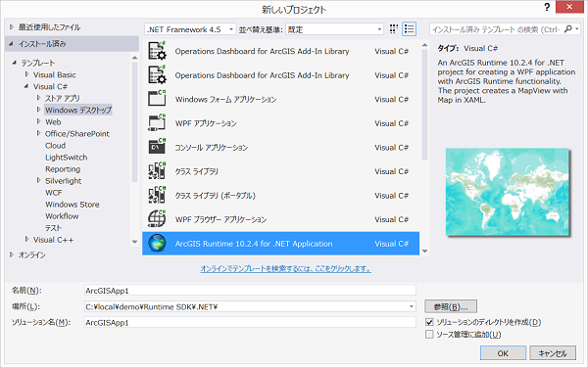588x368 pixels.
Task: Expand the Visual C++ node arrow
Action: coord(26,239)
